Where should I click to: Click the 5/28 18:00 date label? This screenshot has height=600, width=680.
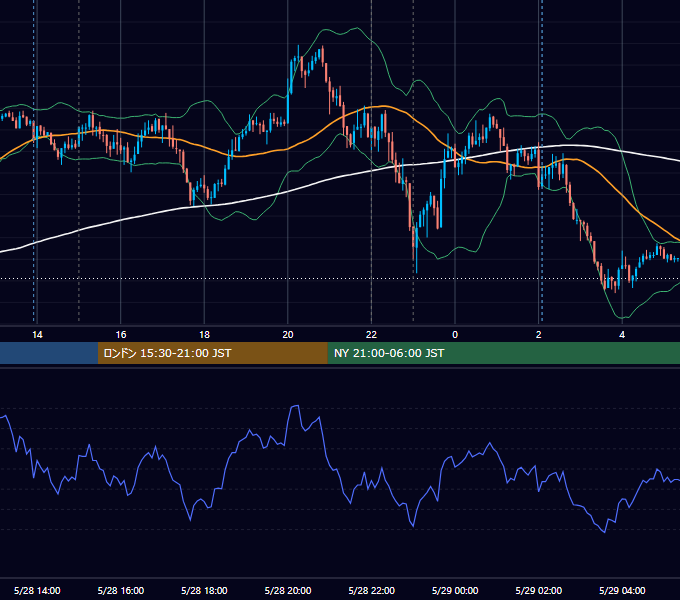tap(204, 590)
